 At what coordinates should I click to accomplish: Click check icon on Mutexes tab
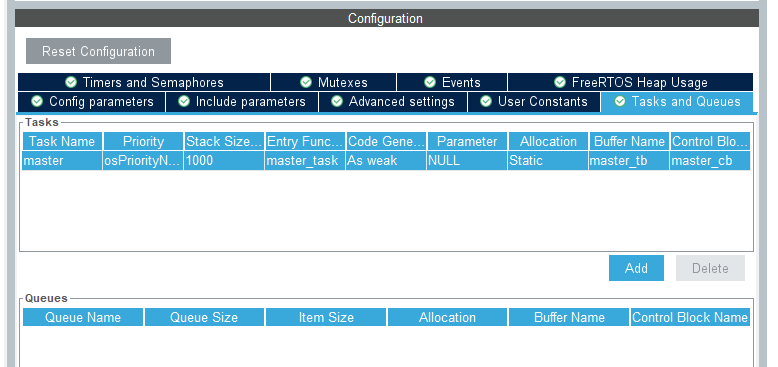[306, 82]
